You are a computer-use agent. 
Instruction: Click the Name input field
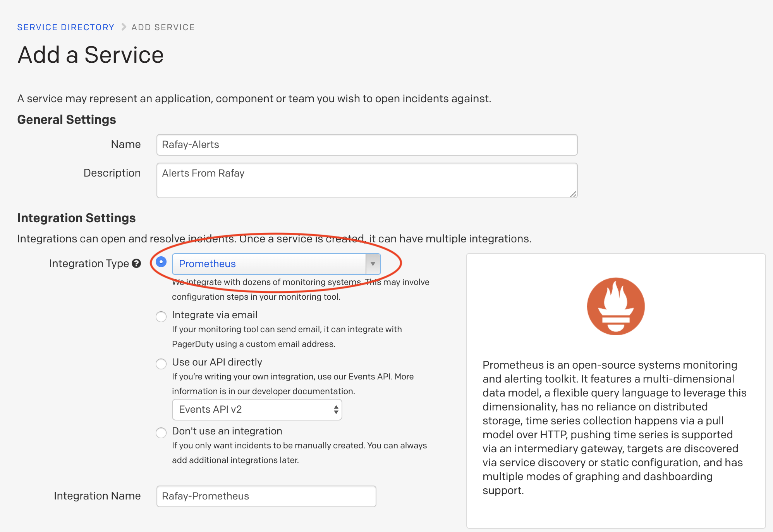click(367, 144)
